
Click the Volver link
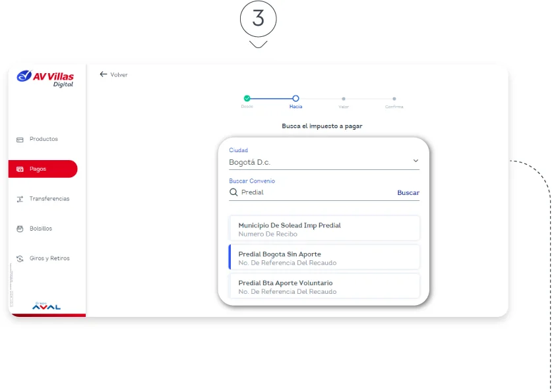point(119,75)
